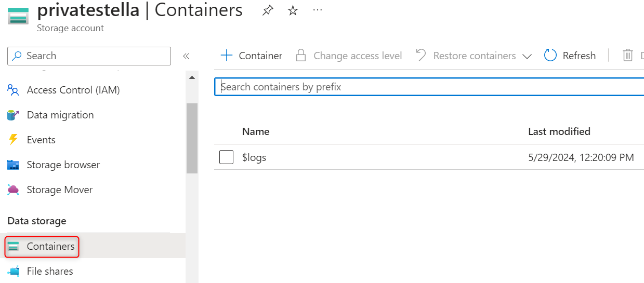Open Containers in the Data storage menu
Screen dimensions: 644x283
point(50,246)
